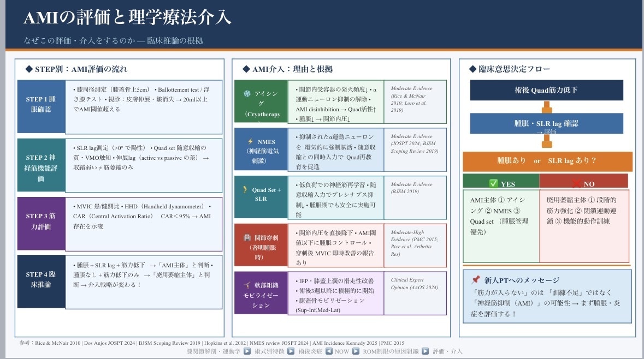Click the right arrow icon after NOW
644x359 pixels.
point(356,351)
